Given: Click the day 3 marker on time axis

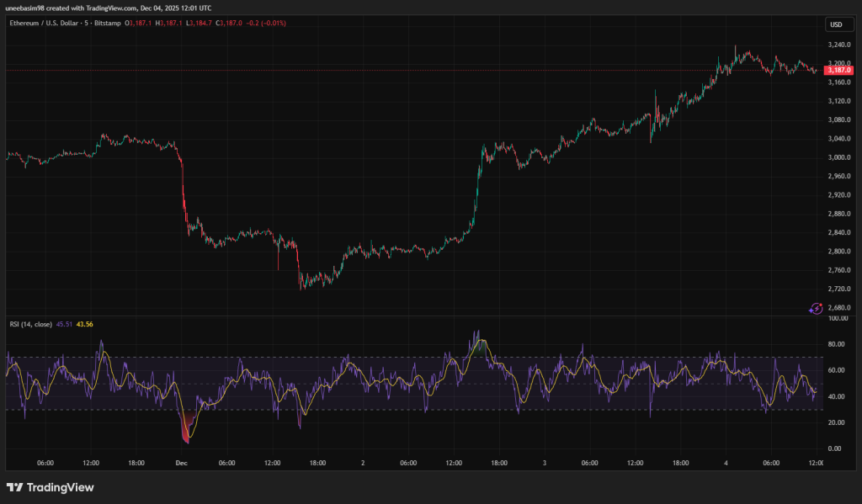Looking at the screenshot, I should (545, 463).
